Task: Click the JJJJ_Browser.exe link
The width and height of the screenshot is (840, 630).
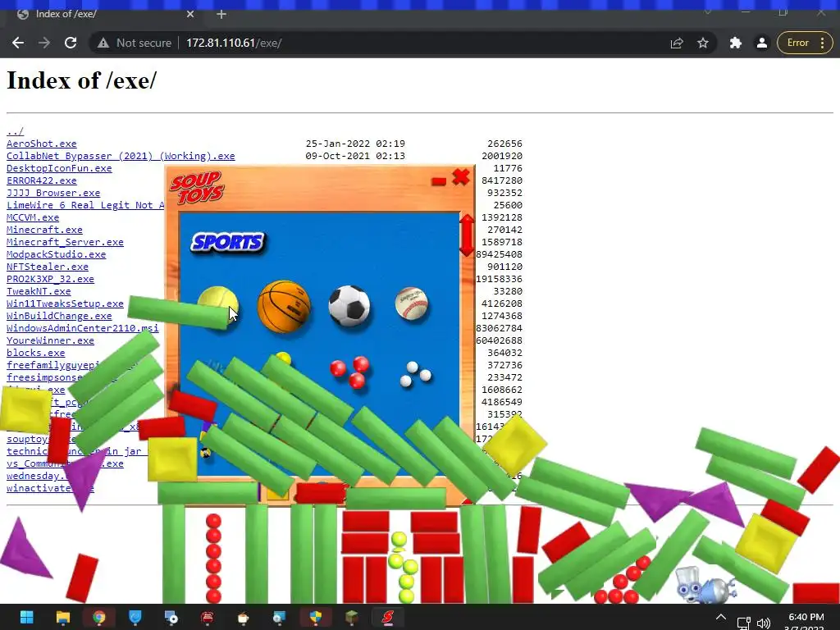Action: (53, 193)
